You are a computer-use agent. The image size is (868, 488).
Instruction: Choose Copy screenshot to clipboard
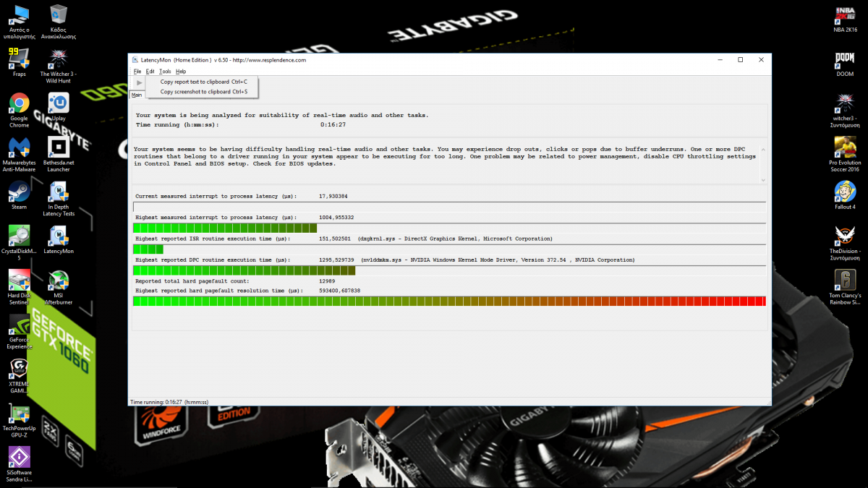click(202, 92)
